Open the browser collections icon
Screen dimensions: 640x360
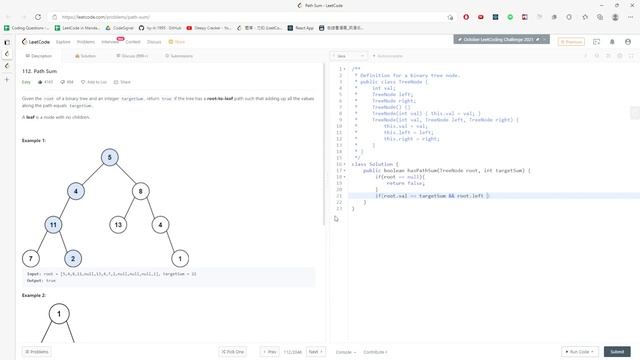coord(600,17)
